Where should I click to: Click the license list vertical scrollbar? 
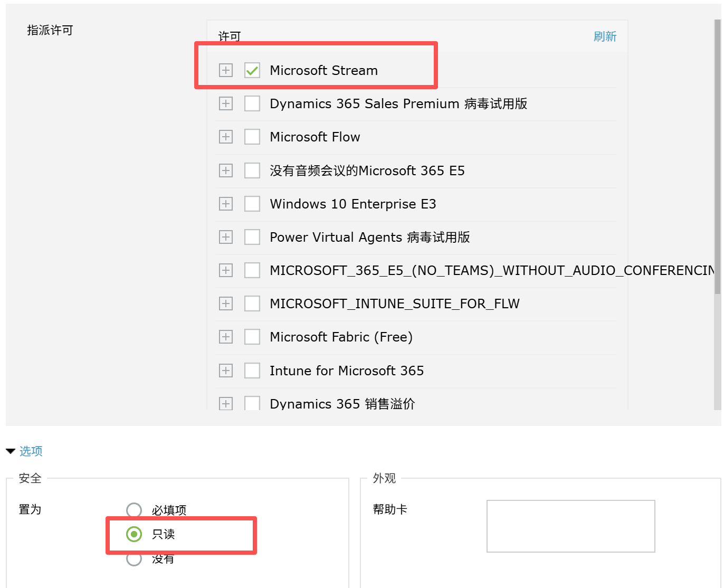pos(717,157)
